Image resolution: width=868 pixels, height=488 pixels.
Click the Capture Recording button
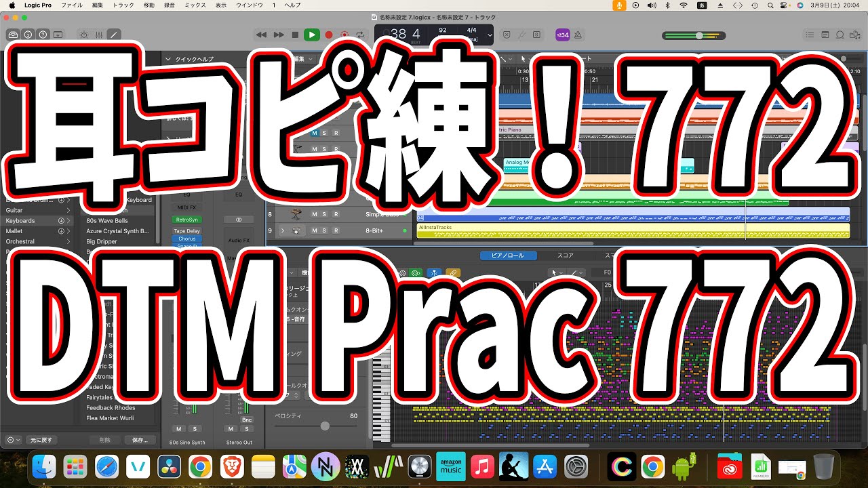(344, 35)
